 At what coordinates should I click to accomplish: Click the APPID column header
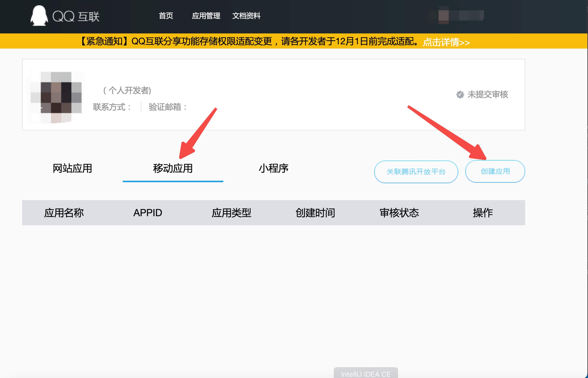tap(148, 213)
